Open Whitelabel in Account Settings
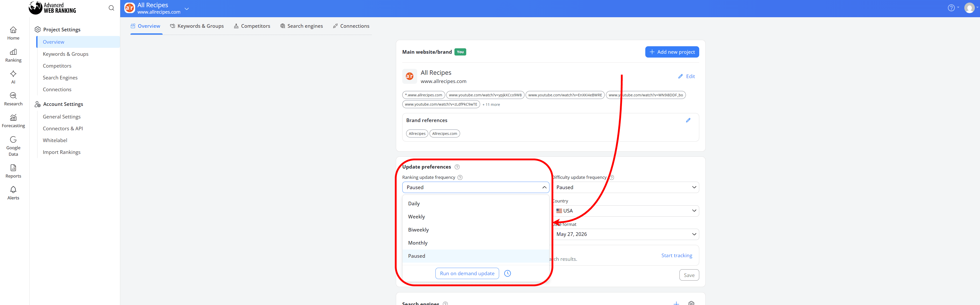The width and height of the screenshot is (980, 305). (55, 141)
